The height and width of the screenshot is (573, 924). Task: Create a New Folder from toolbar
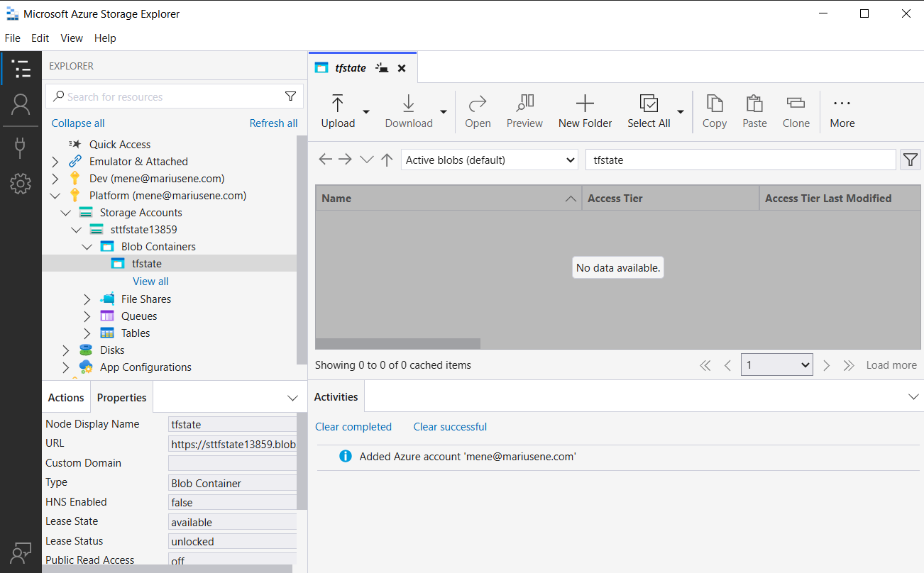click(585, 111)
